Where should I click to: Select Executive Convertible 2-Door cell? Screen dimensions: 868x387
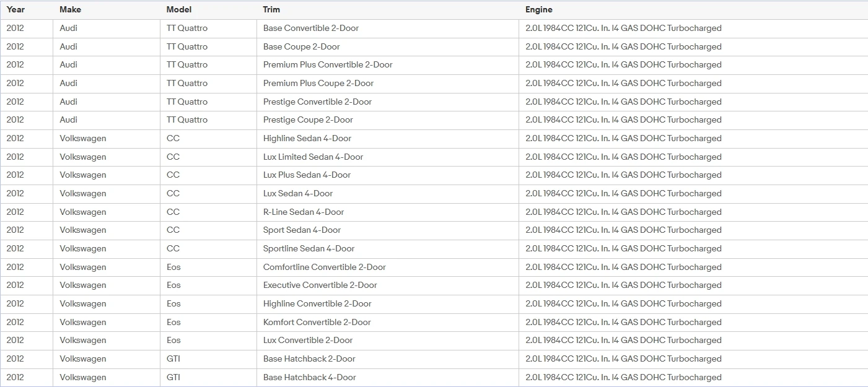click(x=388, y=285)
